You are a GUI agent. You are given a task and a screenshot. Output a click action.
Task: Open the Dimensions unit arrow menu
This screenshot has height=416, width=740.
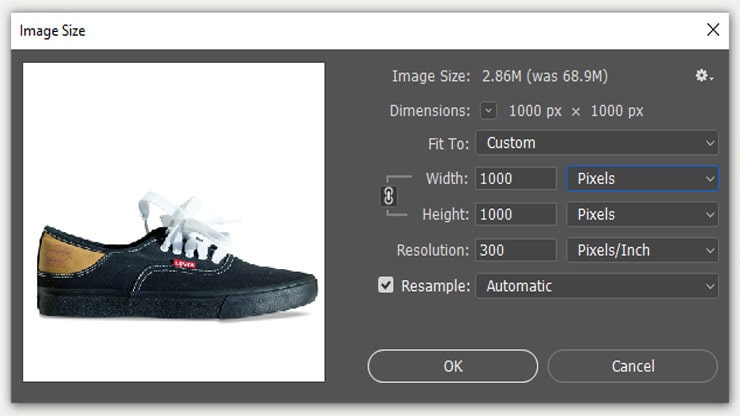click(488, 111)
